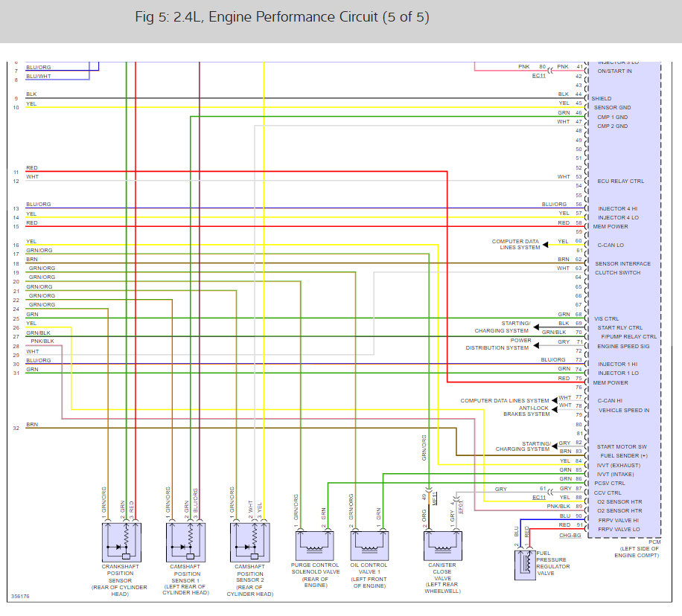This screenshot has width=682, height=616.
Task: Click the 'ECU RELAY CTRL' pin label
Action: tap(620, 182)
